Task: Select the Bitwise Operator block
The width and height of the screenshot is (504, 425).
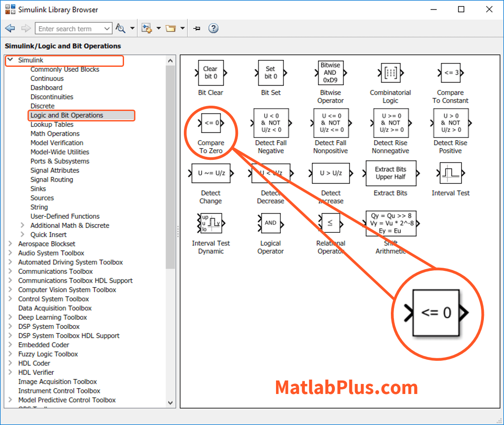Action: tap(331, 73)
